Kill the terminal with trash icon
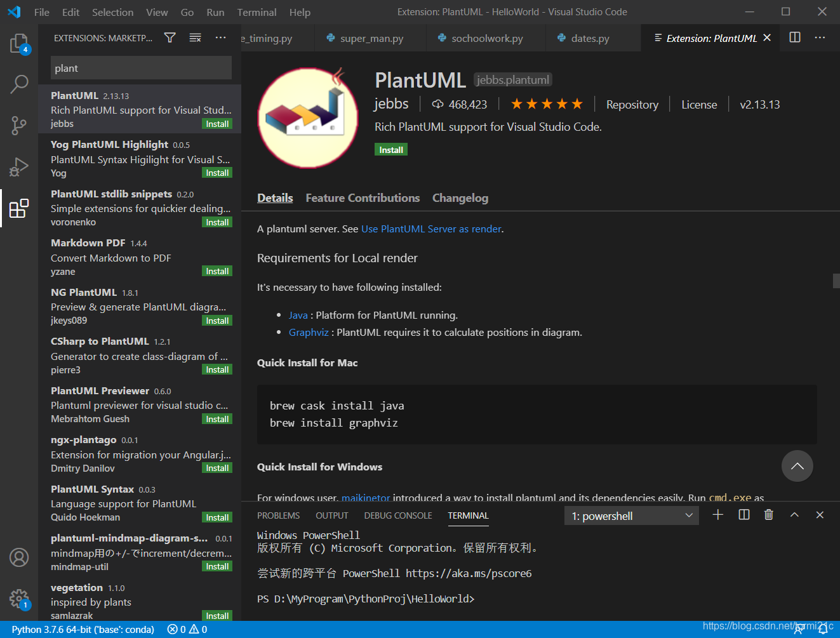 click(x=769, y=515)
